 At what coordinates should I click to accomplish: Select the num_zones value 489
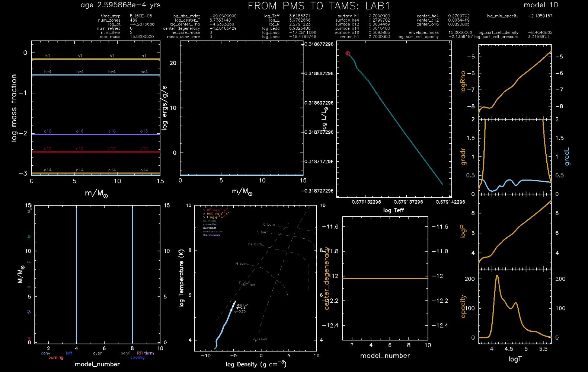(134, 20)
